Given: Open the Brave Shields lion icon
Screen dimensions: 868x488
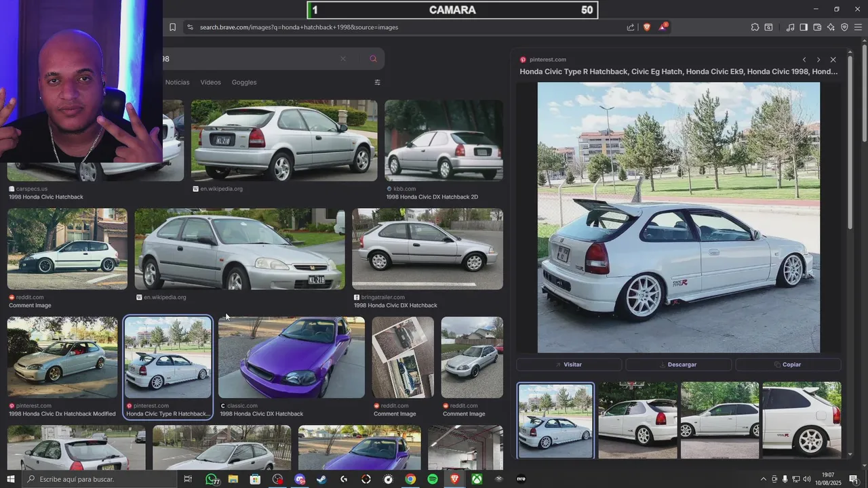Looking at the screenshot, I should pyautogui.click(x=646, y=27).
